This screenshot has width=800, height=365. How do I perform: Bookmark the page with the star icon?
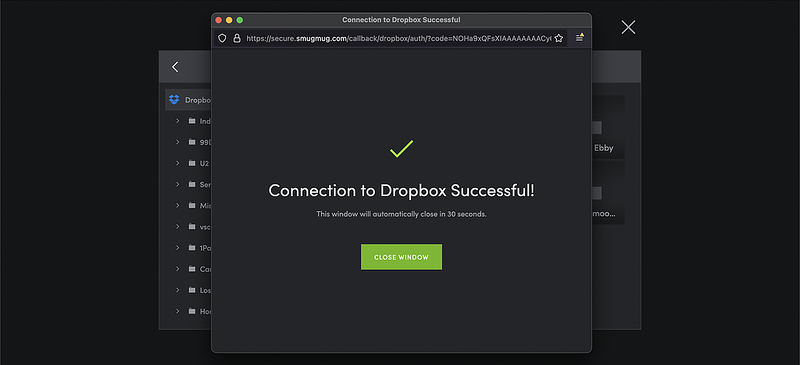pyautogui.click(x=559, y=38)
